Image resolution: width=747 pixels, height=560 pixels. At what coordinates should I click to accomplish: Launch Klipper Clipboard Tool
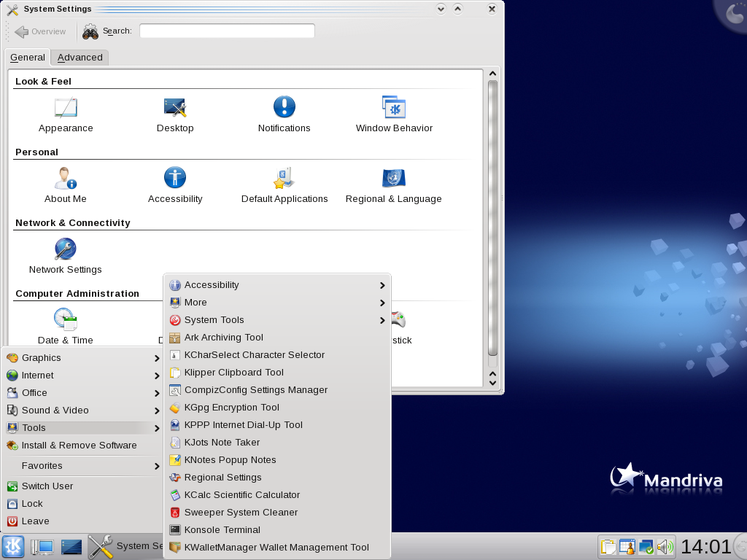277,373
